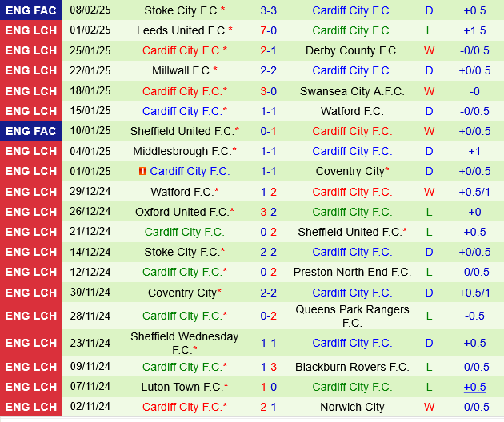The height and width of the screenshot is (422, 504).
Task: Open the Leeds United F.C. team link
Action: [184, 30]
